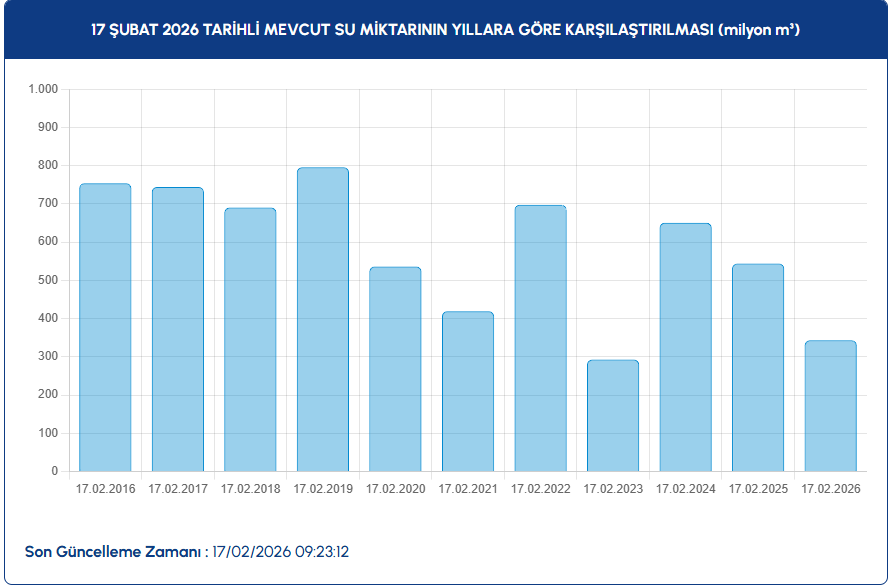Select the 17.02.2017 bar
The width and height of the screenshot is (890, 585).
(178, 329)
